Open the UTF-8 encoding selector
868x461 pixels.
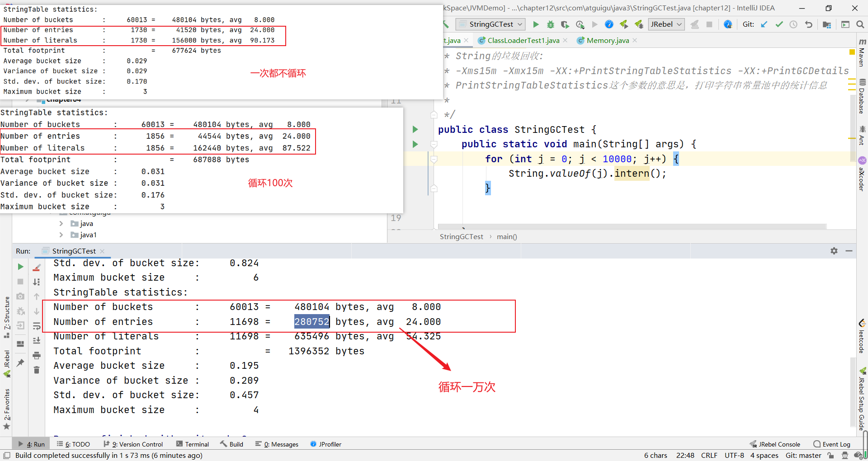coord(734,456)
